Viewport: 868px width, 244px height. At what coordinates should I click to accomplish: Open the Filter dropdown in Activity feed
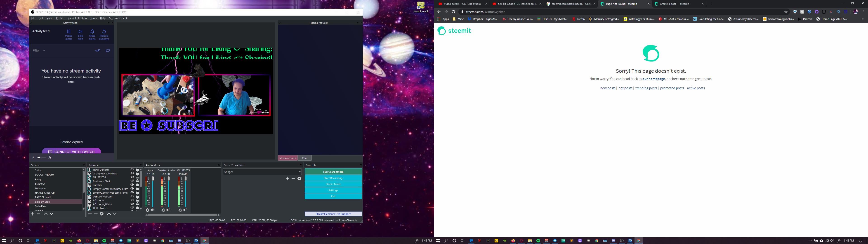(x=39, y=51)
